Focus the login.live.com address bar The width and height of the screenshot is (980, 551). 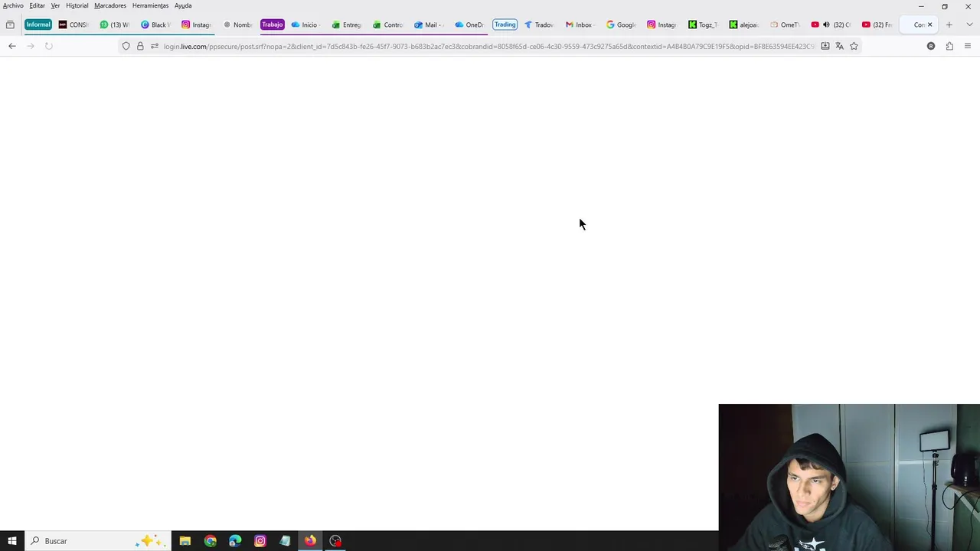point(488,46)
